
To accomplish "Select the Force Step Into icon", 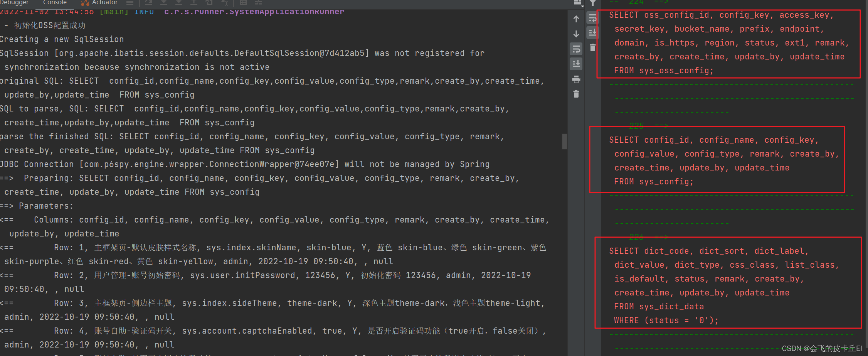I will [x=178, y=3].
